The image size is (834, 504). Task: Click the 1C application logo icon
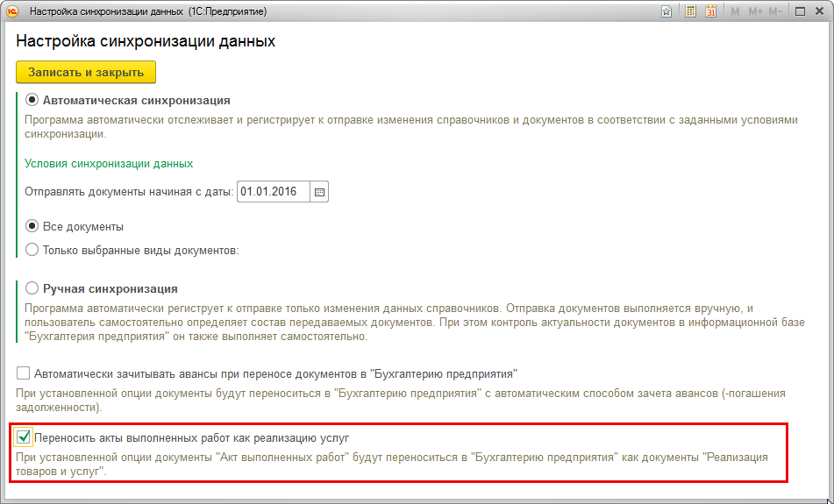tap(11, 11)
